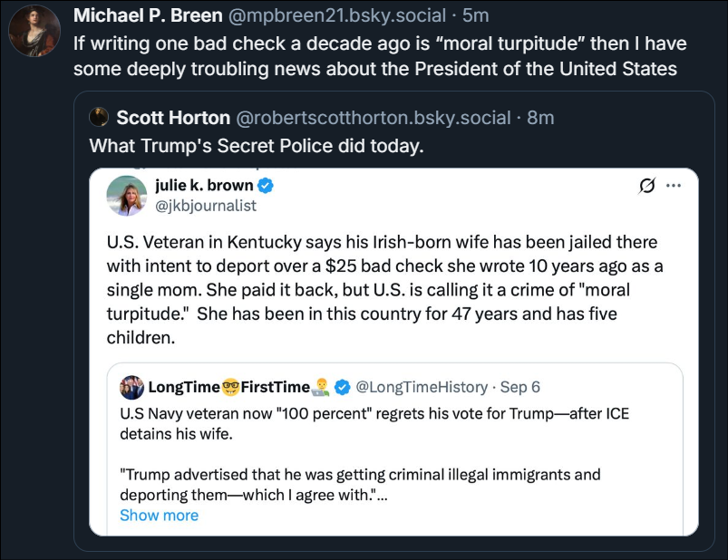Click Michael P. Breen's profile avatar

(x=34, y=30)
